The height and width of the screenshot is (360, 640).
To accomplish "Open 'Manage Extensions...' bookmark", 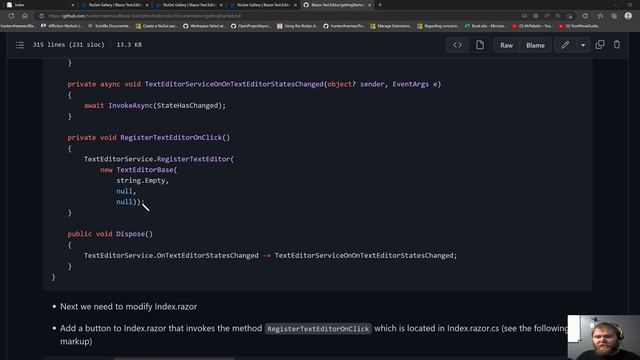I will 391,26.
